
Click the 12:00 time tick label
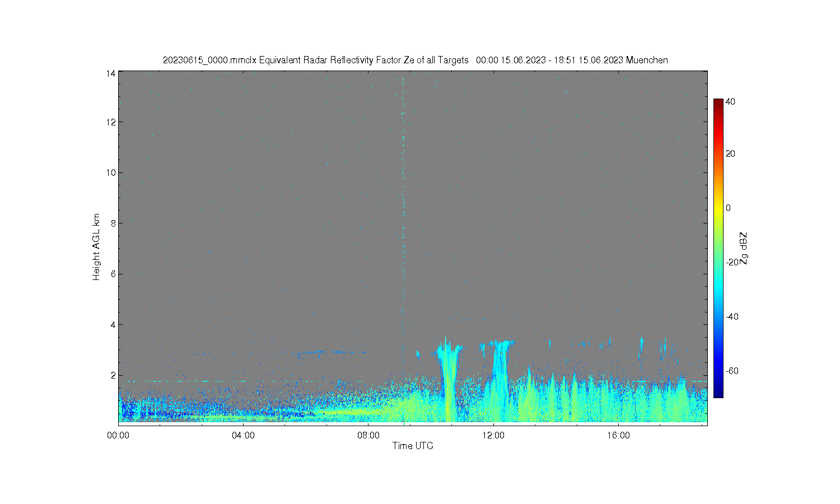(493, 435)
